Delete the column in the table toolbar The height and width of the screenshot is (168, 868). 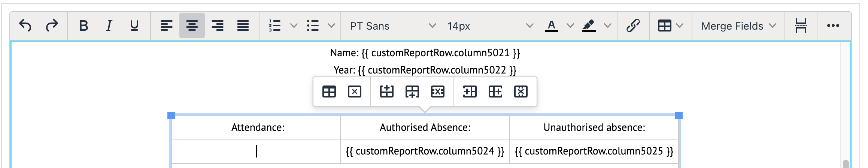click(x=521, y=91)
